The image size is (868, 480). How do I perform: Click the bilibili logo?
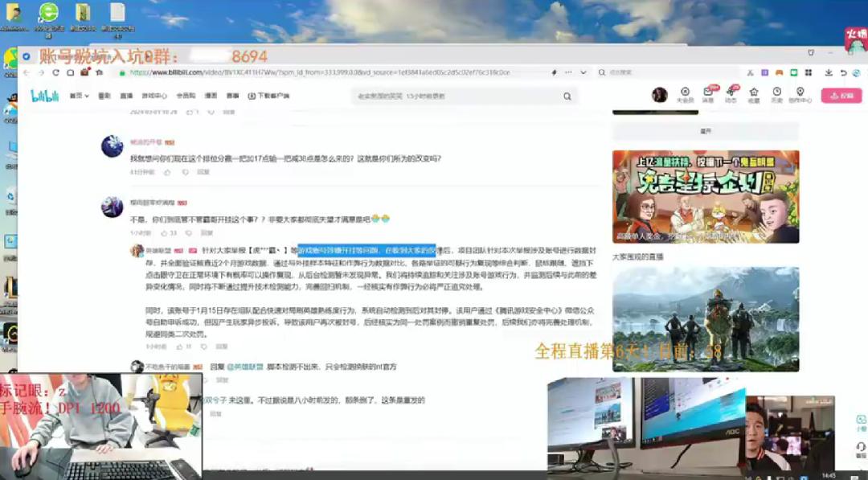click(45, 96)
